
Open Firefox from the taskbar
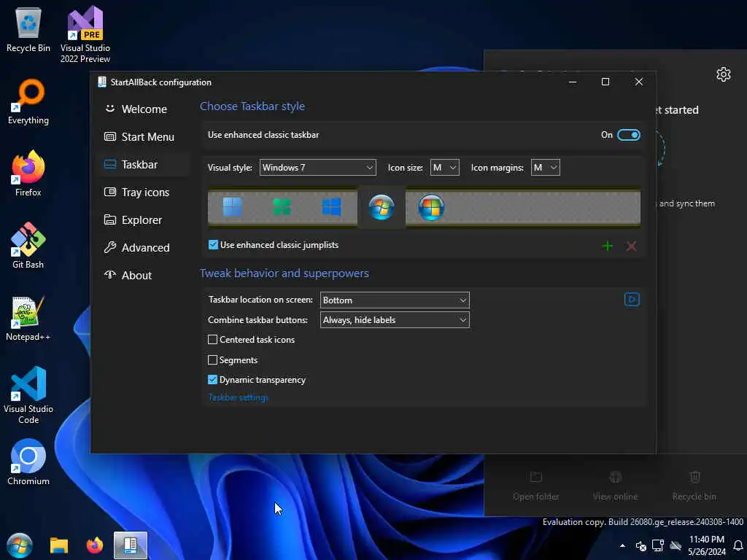pos(94,545)
